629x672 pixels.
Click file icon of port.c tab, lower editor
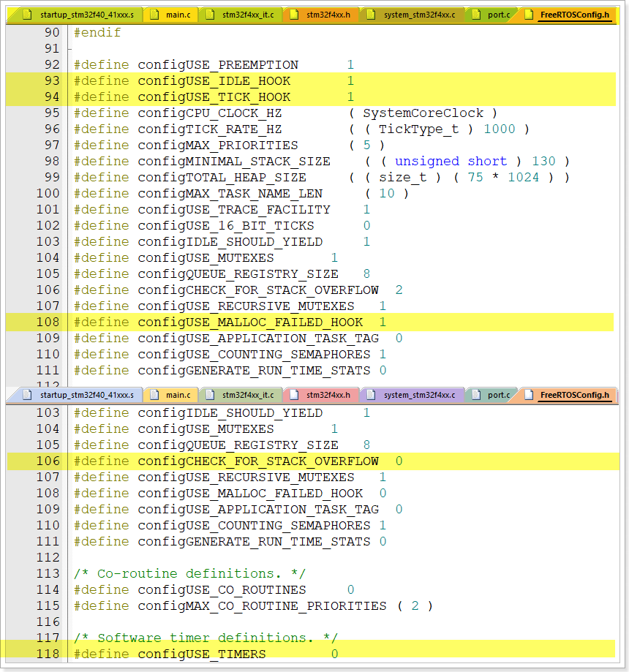[476, 395]
